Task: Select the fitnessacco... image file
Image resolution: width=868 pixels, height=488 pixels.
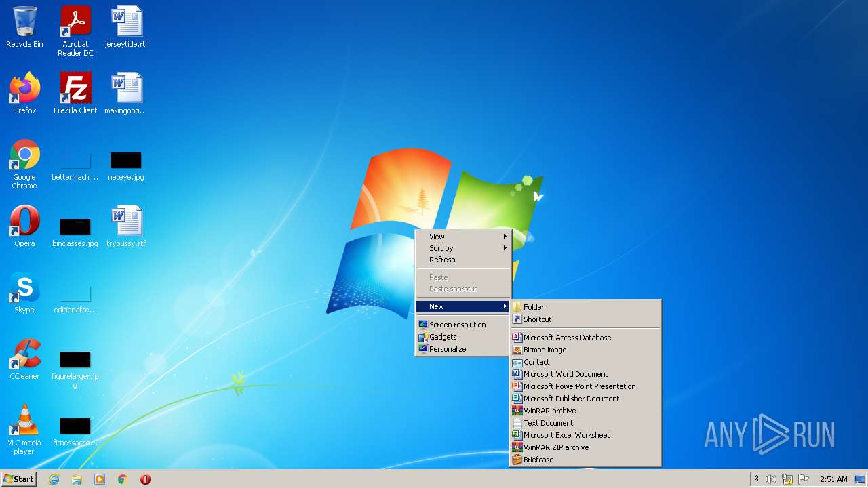Action: [x=75, y=432]
